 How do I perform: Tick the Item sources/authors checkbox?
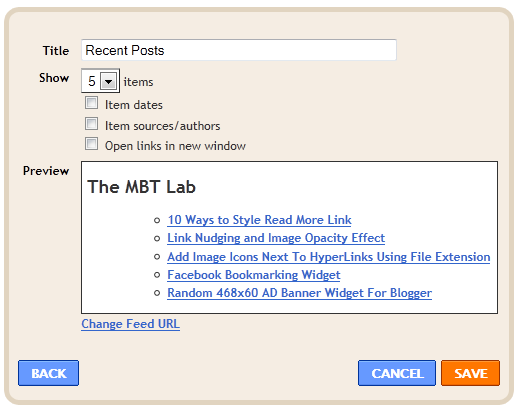(x=91, y=124)
